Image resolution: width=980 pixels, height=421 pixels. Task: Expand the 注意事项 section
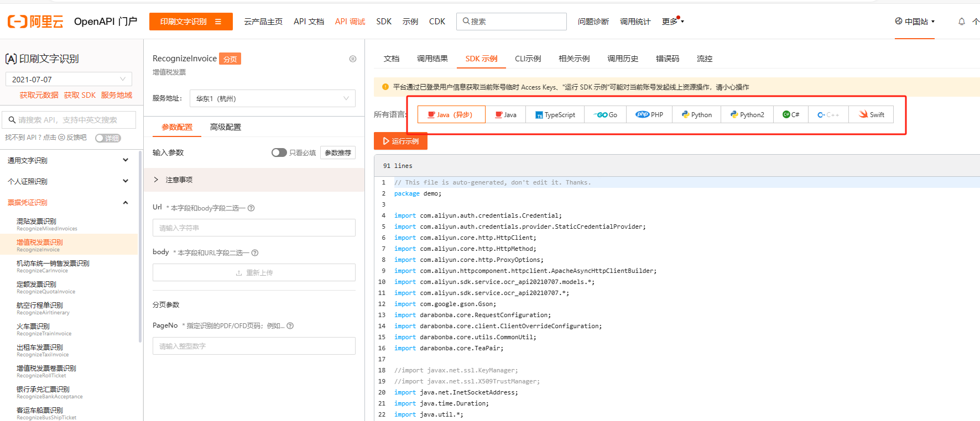click(254, 180)
